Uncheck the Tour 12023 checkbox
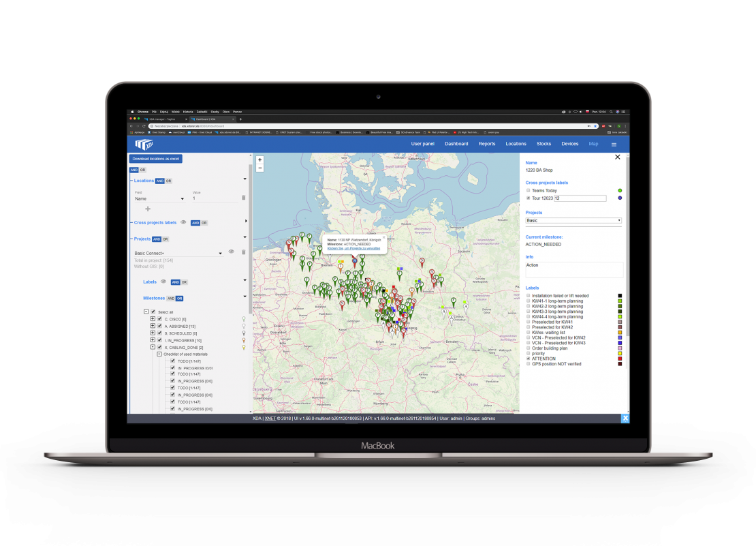The width and height of the screenshot is (756, 546). point(529,198)
